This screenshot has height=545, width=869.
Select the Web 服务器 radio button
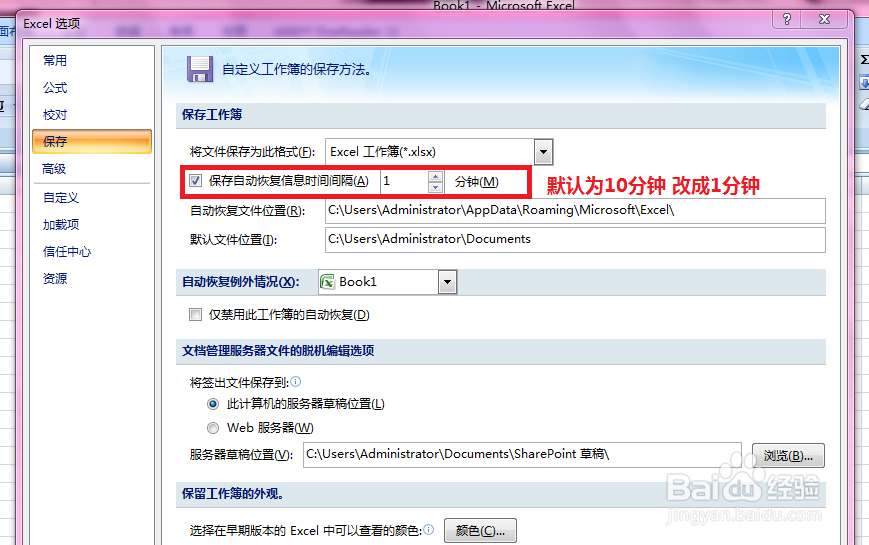(213, 428)
